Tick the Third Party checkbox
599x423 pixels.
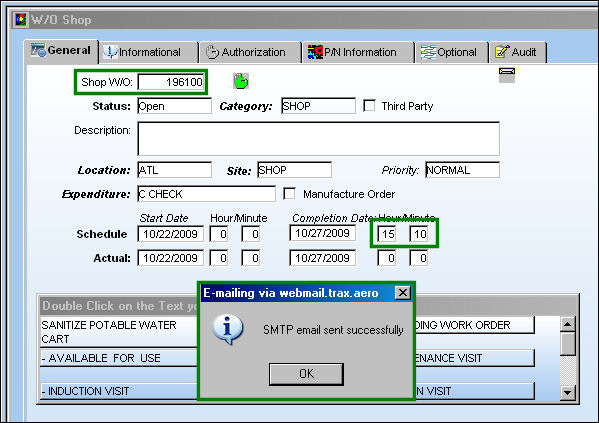(369, 105)
